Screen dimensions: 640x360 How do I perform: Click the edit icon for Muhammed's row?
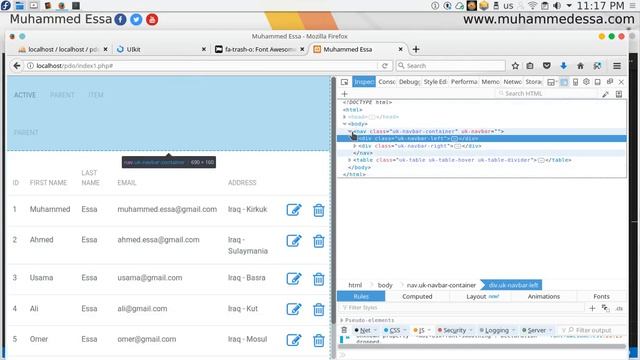[x=294, y=210]
